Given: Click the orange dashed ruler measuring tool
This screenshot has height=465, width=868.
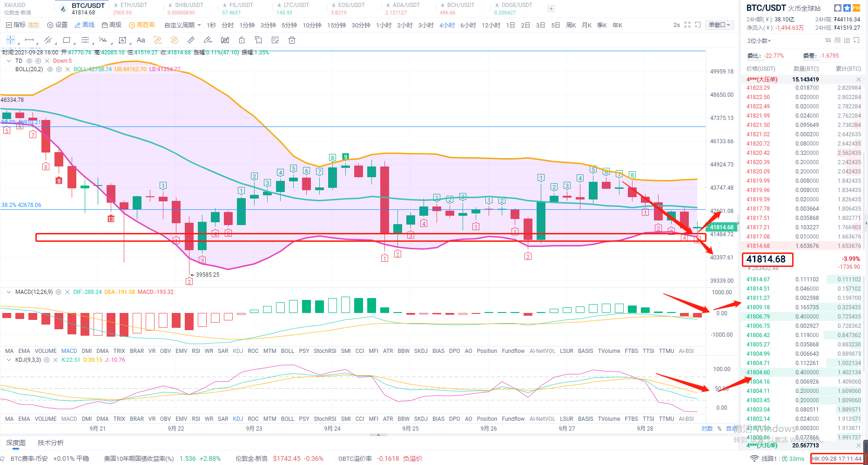Looking at the screenshot, I should [x=158, y=40].
